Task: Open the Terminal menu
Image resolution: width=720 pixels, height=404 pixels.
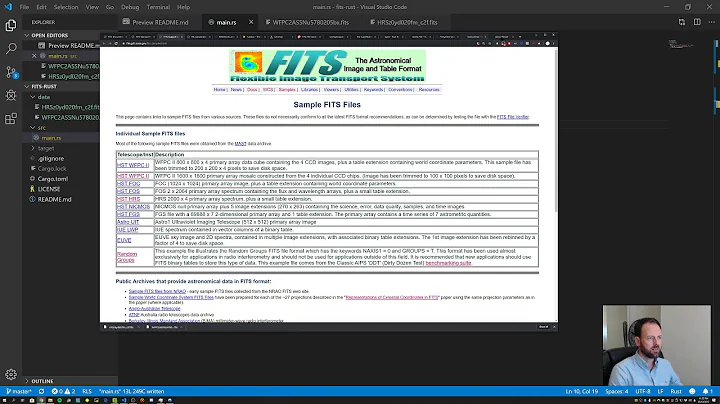Action: tap(158, 7)
